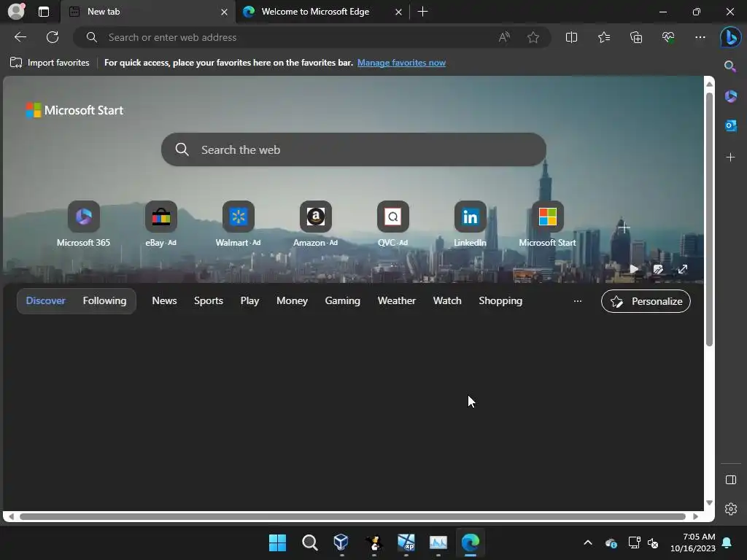Show more feed categories ellipsis
This screenshot has height=560, width=747.
point(578,301)
